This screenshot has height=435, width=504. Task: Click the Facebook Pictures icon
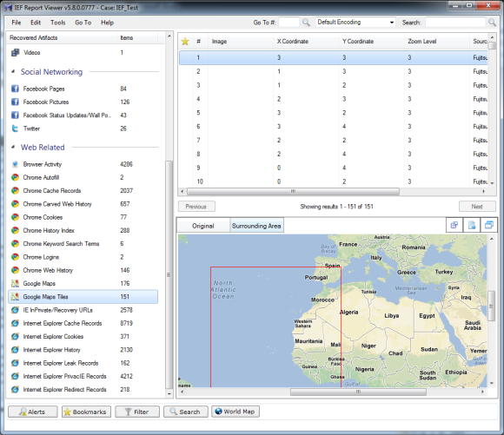(x=15, y=102)
